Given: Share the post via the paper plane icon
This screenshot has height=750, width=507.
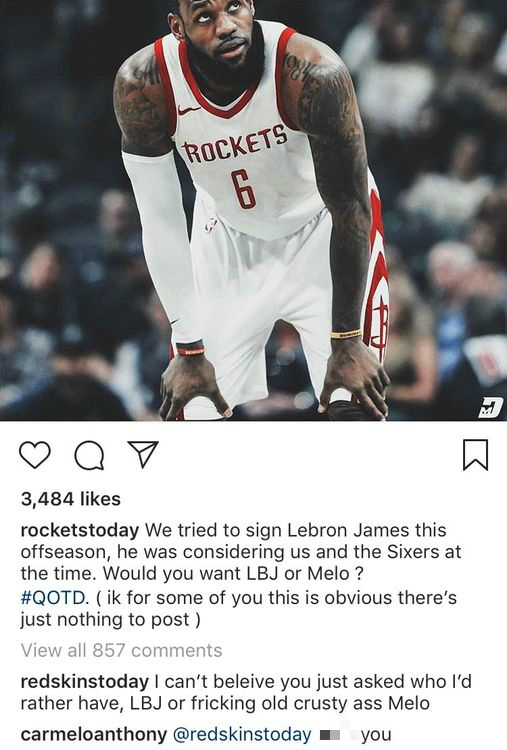Looking at the screenshot, I should click(143, 454).
